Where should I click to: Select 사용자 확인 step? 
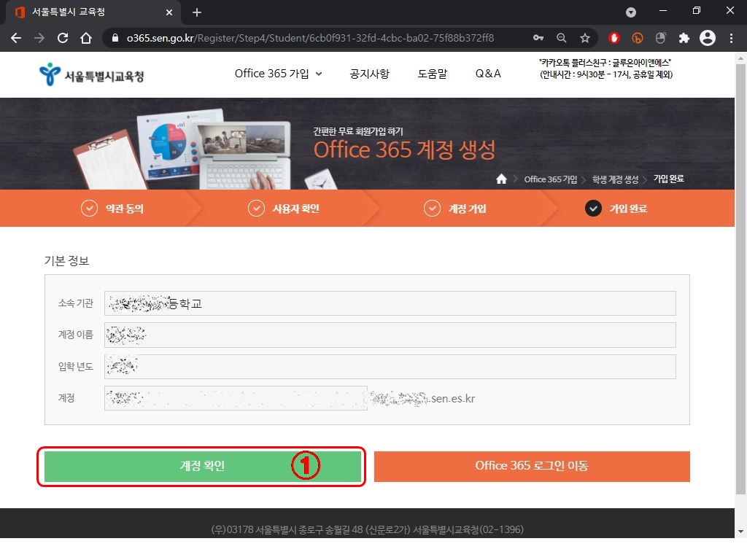(x=284, y=209)
